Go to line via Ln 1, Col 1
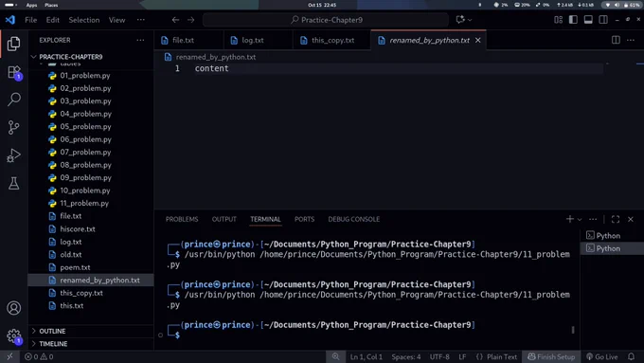Viewport: 644px width, 363px height. (x=366, y=356)
